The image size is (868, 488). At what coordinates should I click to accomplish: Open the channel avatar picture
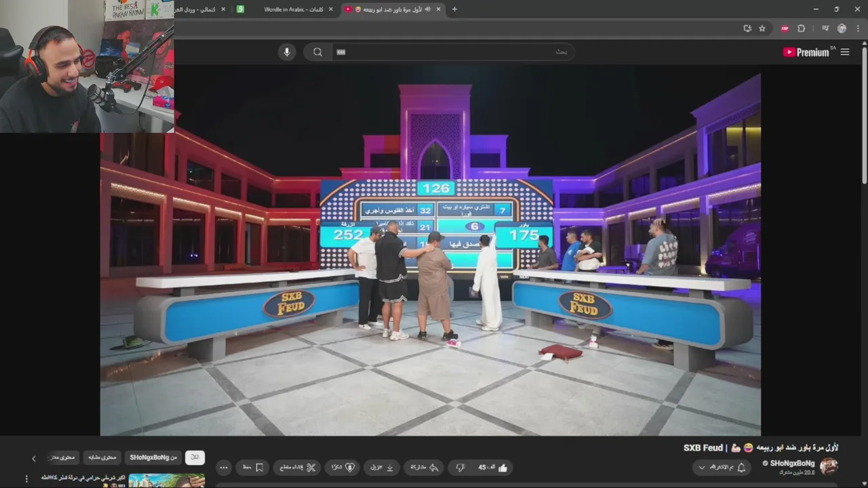pos(829,466)
